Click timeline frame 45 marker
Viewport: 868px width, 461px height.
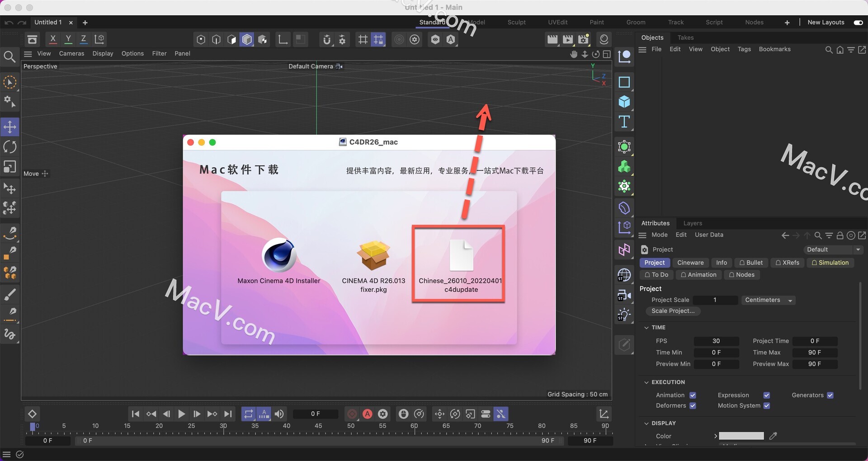[x=318, y=426]
